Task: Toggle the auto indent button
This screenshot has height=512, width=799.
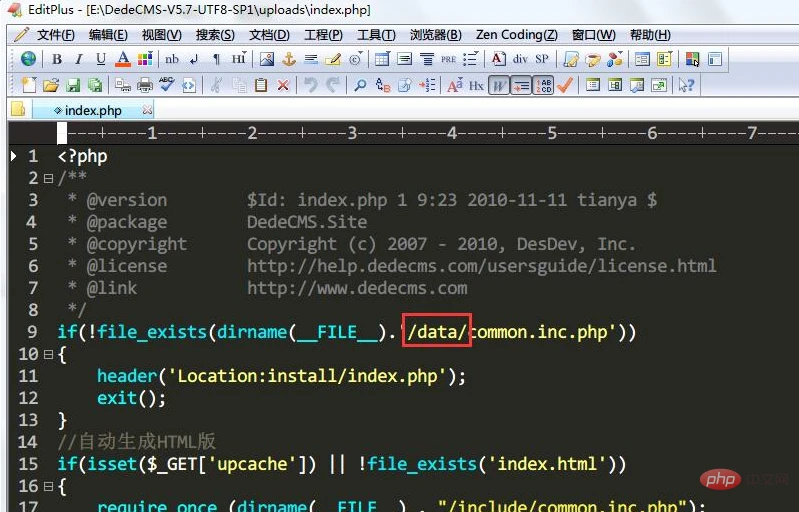Action: point(521,85)
